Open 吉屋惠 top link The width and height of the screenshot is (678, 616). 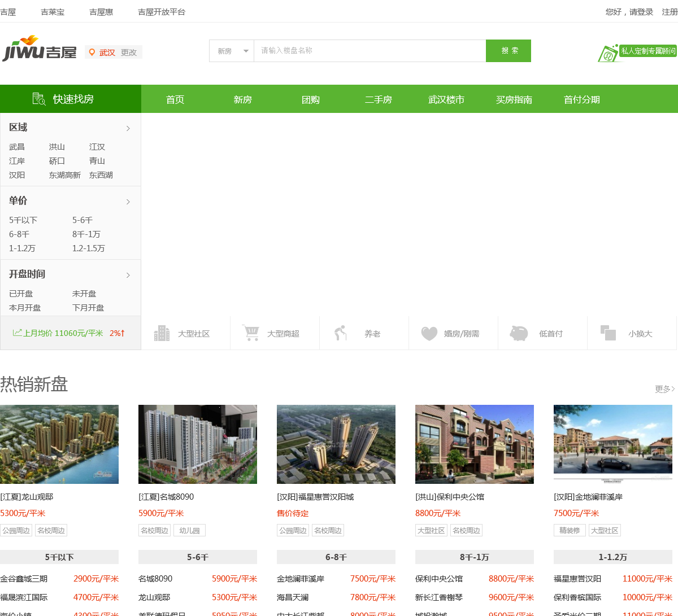click(101, 12)
